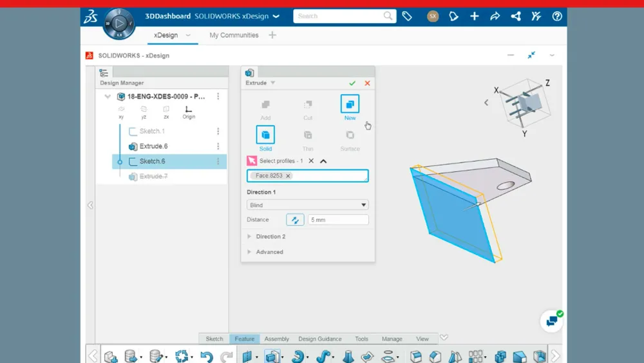Open options menu for Sketch.1
The image size is (644, 363).
point(218,131)
